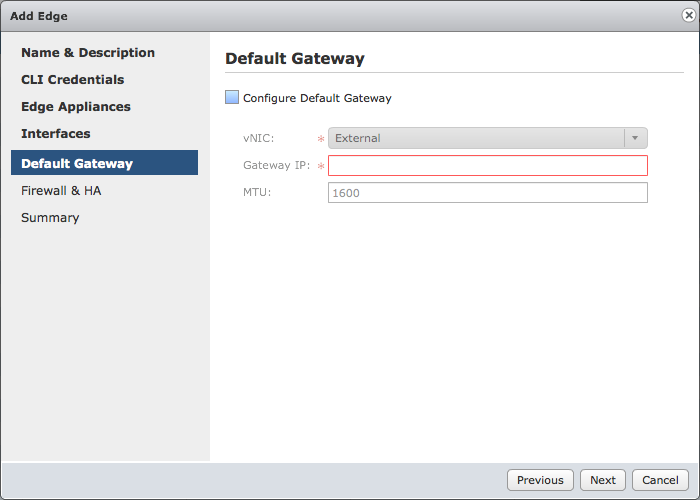Select the External vNIC combo box

[488, 138]
